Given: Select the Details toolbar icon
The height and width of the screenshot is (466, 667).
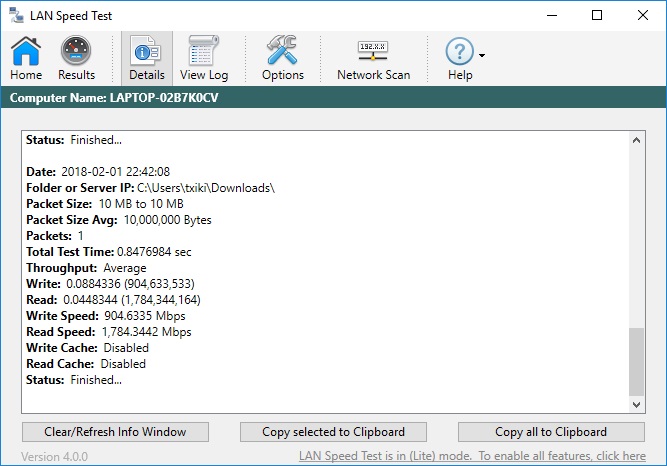Looking at the screenshot, I should pyautogui.click(x=147, y=58).
